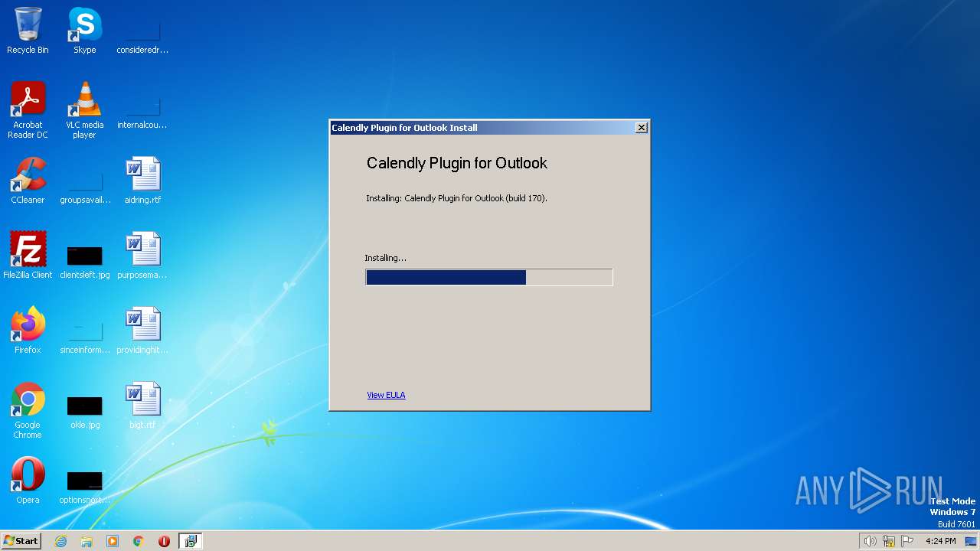Open Windows Explorer folder in taskbar
This screenshot has width=980, height=551.
87,541
